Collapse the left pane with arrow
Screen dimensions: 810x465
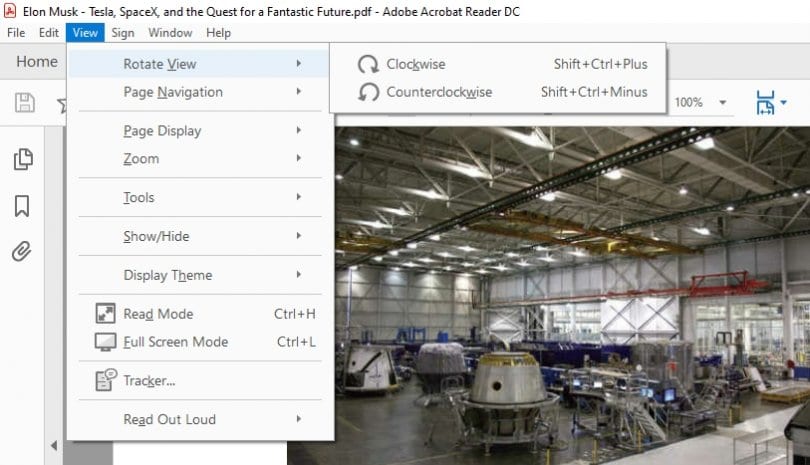54,445
